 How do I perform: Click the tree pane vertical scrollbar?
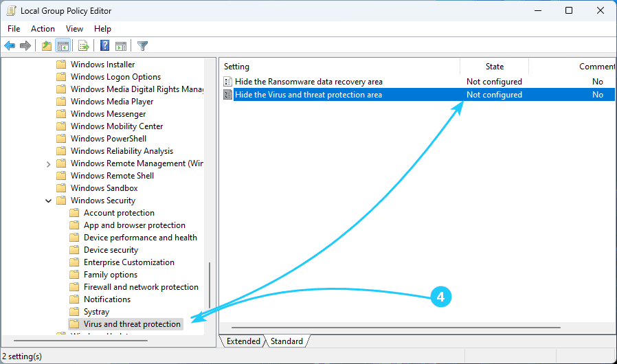tap(210, 288)
